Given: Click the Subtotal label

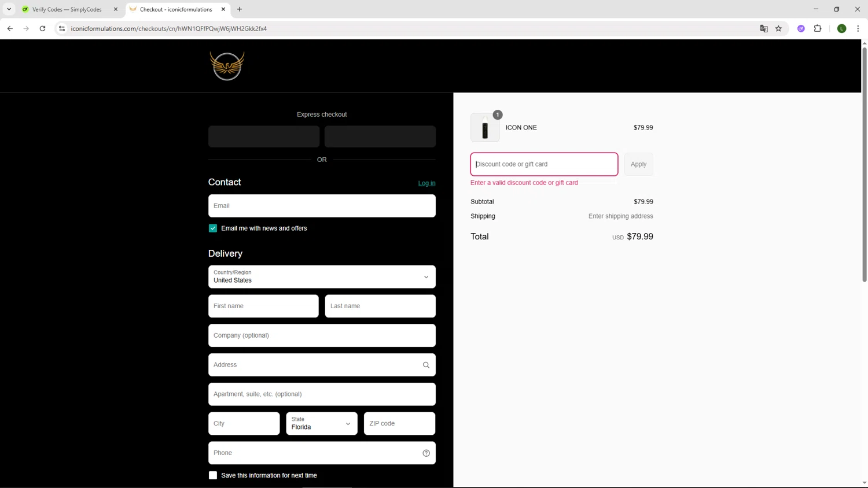Looking at the screenshot, I should pos(482,202).
